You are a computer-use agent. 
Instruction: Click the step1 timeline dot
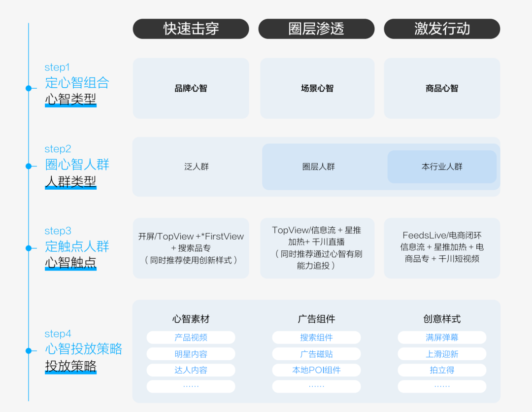coord(29,89)
